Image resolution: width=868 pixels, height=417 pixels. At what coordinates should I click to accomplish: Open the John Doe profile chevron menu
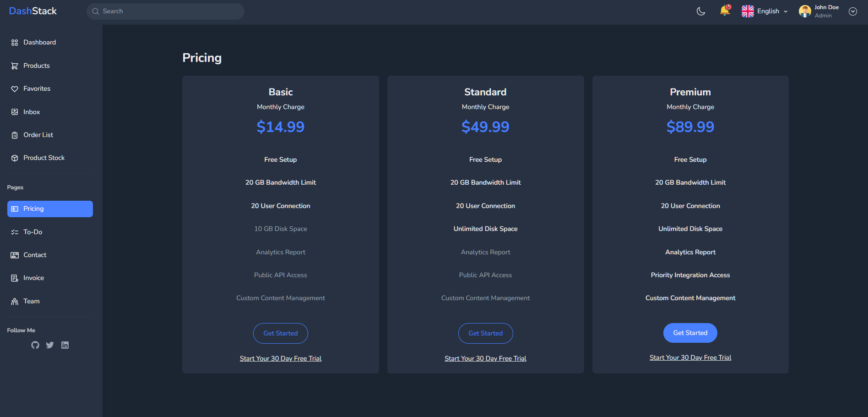click(852, 11)
